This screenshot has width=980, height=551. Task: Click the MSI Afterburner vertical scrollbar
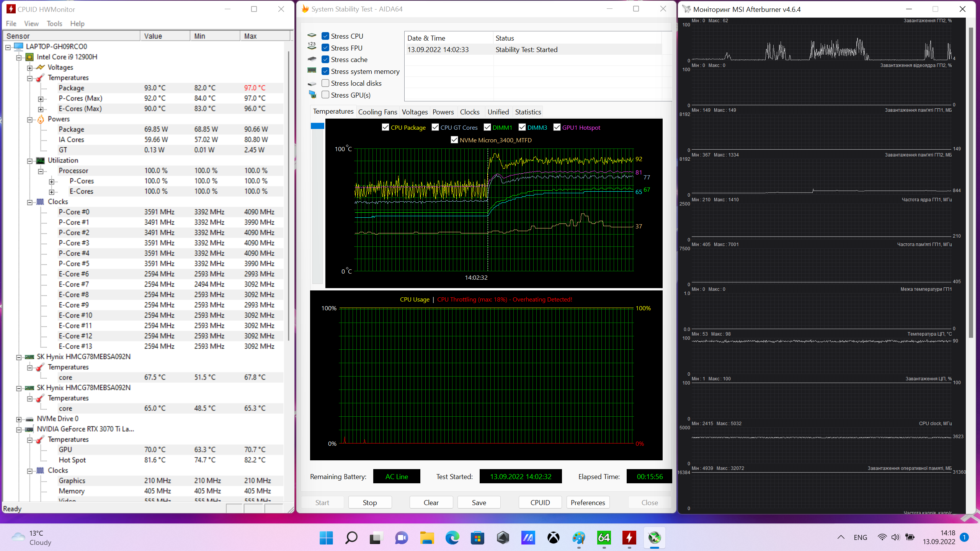coord(970,184)
